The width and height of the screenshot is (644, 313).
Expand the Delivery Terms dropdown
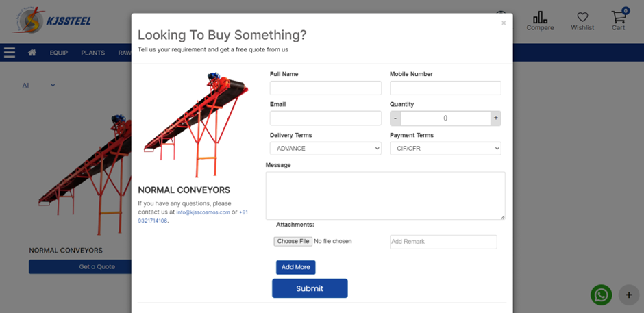325,149
